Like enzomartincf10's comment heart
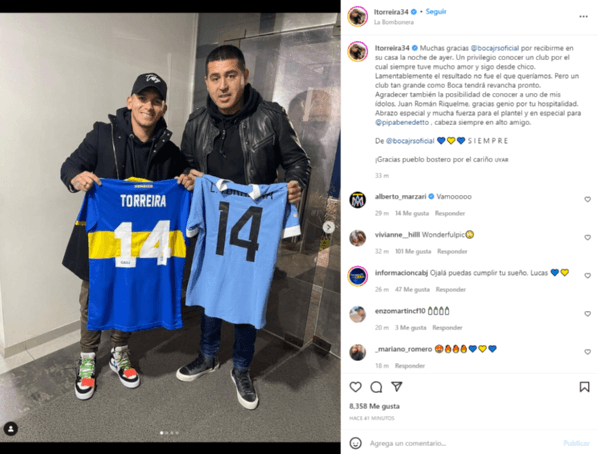The height and width of the screenshot is (454, 598). pos(587,314)
